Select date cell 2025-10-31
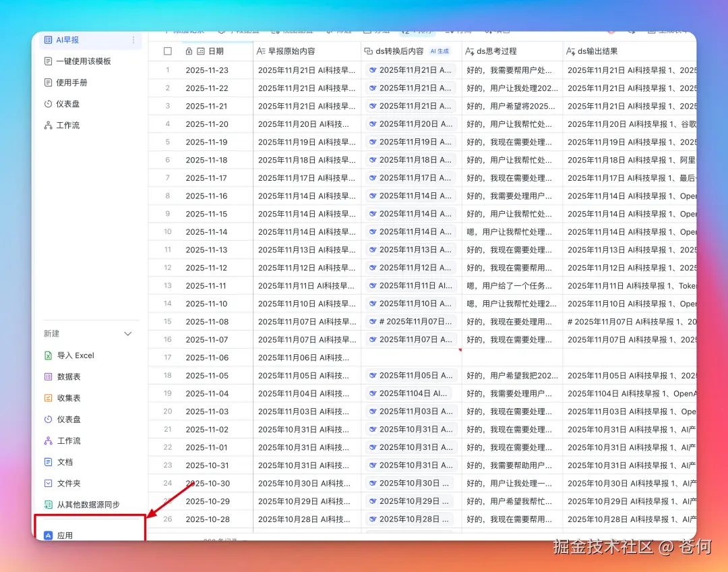Screen dimensions: 728x572 [x=207, y=465]
